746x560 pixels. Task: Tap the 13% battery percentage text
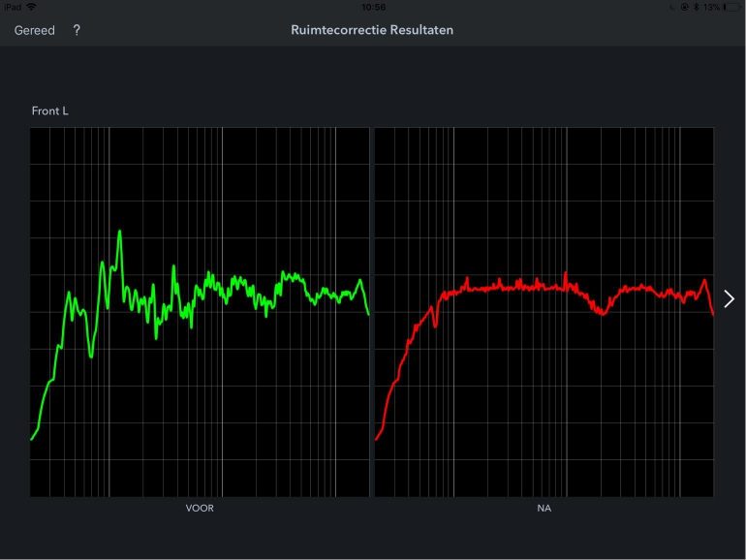coord(711,7)
